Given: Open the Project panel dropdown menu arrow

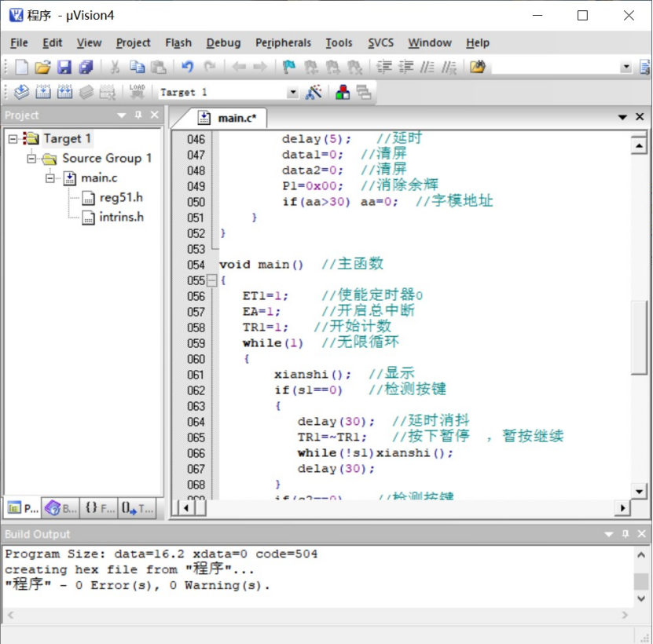Looking at the screenshot, I should [x=122, y=115].
